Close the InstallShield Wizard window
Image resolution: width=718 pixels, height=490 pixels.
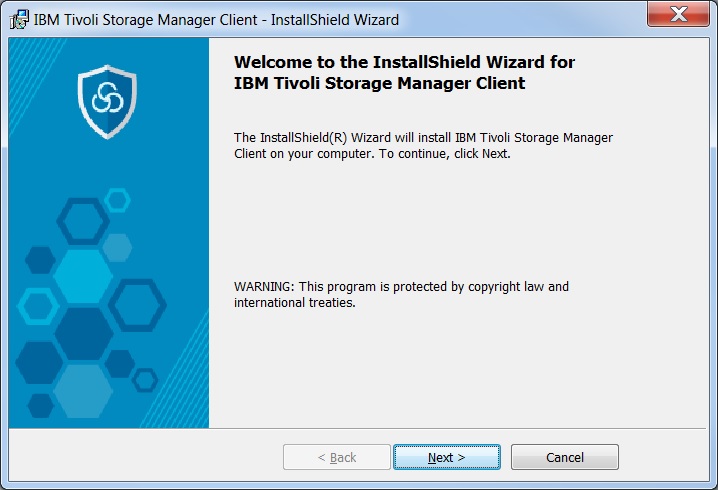point(678,14)
